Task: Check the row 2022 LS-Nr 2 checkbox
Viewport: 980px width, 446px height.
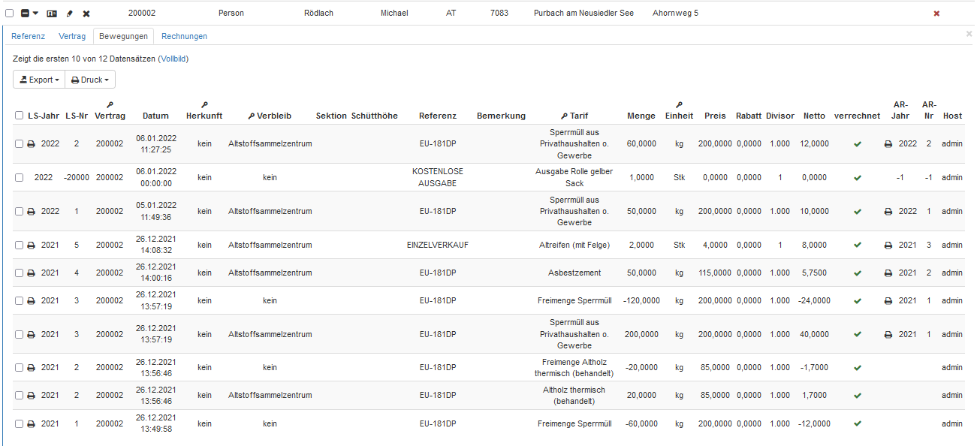Action: point(19,144)
